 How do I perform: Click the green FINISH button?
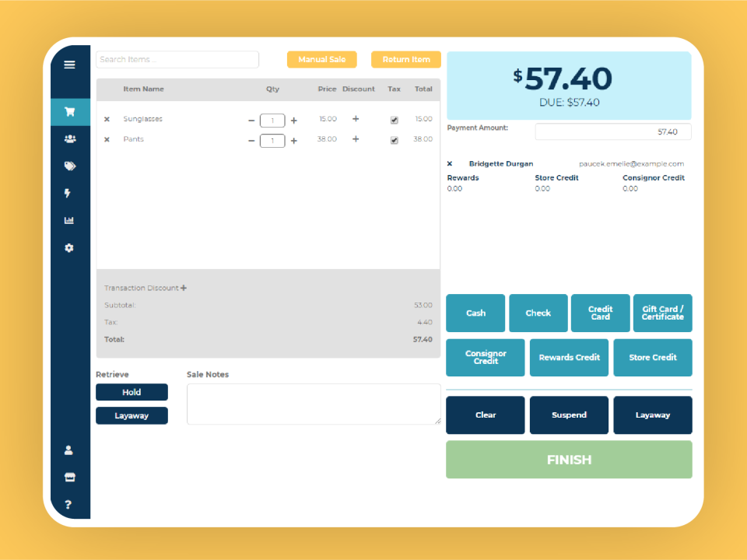[x=569, y=460]
